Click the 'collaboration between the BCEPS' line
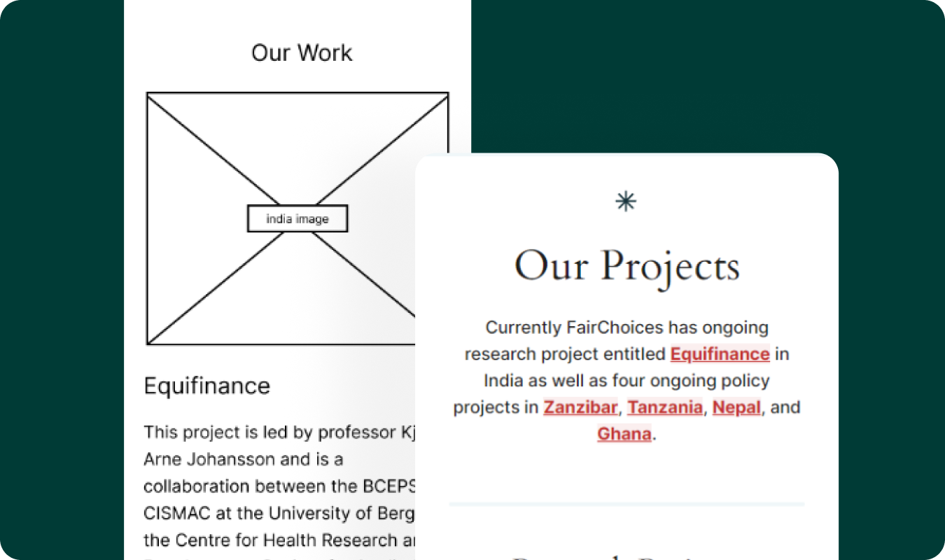 (280, 486)
